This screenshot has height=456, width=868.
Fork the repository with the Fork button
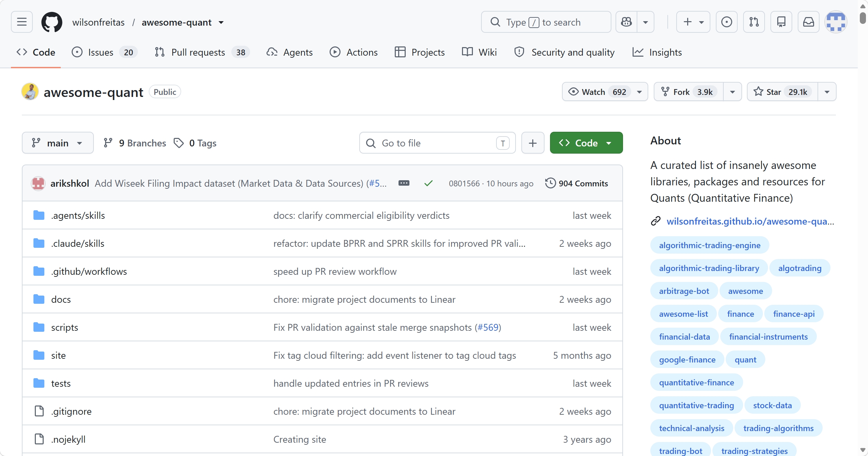[x=689, y=92]
